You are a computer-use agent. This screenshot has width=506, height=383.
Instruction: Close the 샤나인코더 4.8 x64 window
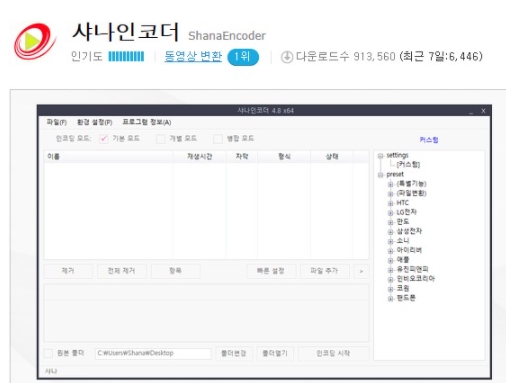click(x=483, y=111)
